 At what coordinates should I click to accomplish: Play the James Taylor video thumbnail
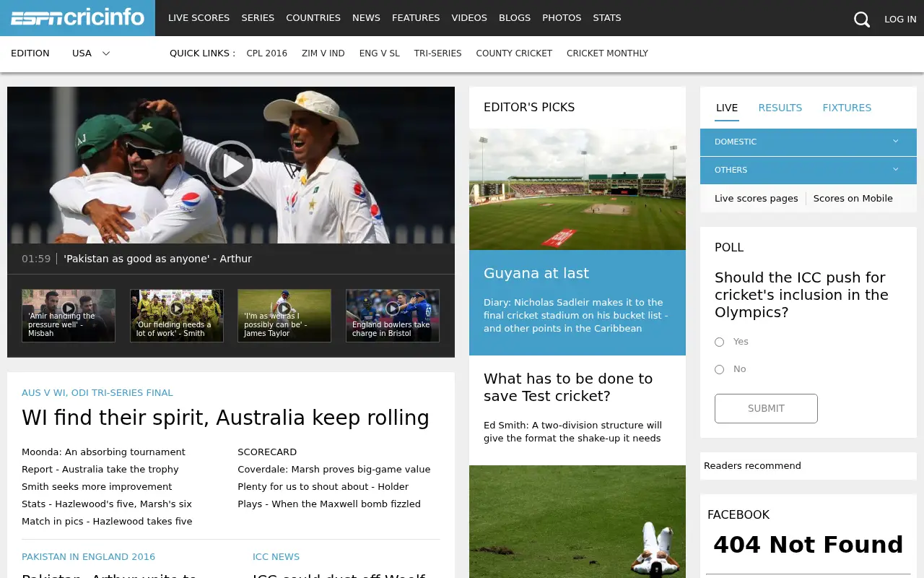click(x=284, y=316)
